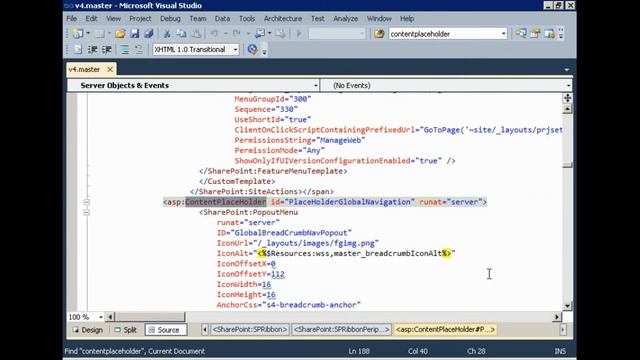
Task: Click the Add New Item toolbar icon
Action: [x=99, y=34]
